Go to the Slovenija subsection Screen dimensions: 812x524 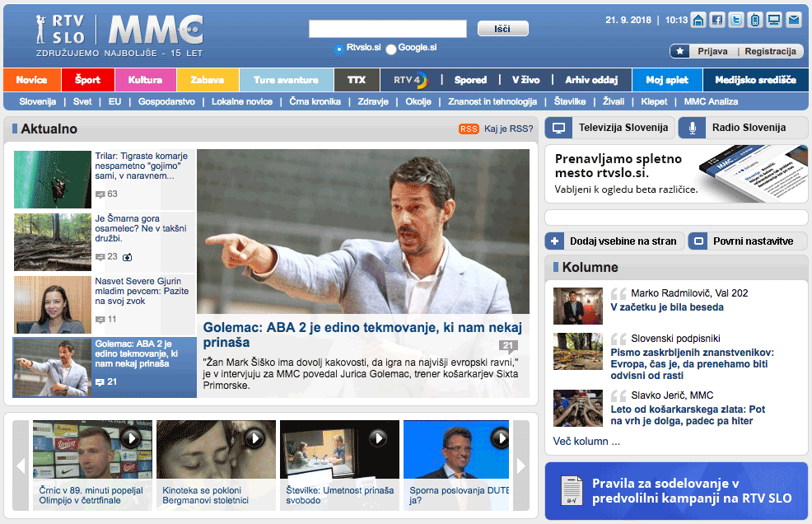click(x=37, y=101)
